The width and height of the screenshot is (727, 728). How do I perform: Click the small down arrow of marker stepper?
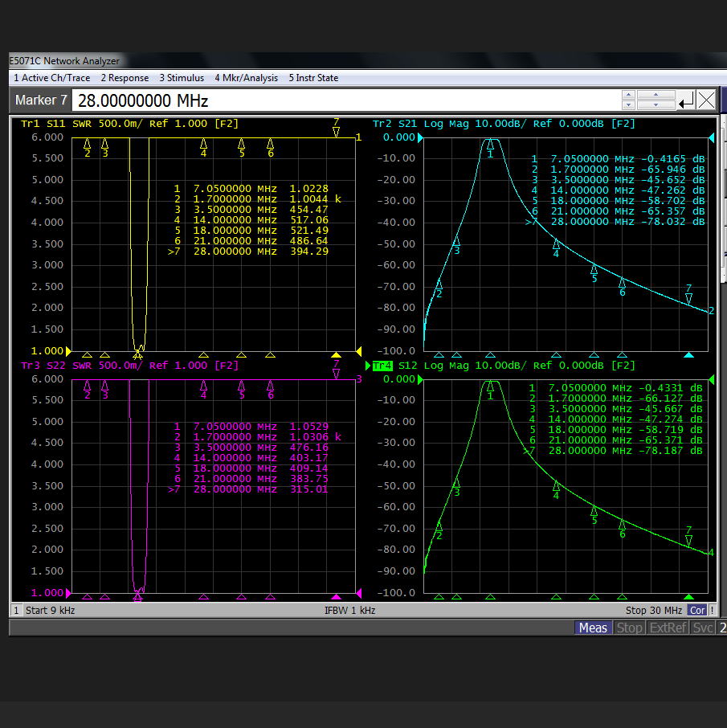(x=628, y=105)
